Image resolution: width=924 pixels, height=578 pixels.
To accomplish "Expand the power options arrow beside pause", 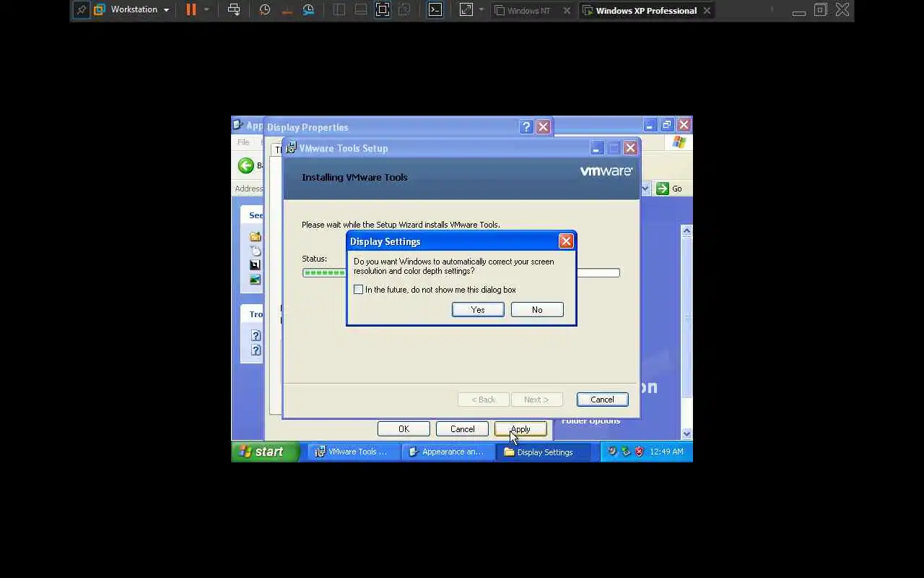I will (x=206, y=10).
